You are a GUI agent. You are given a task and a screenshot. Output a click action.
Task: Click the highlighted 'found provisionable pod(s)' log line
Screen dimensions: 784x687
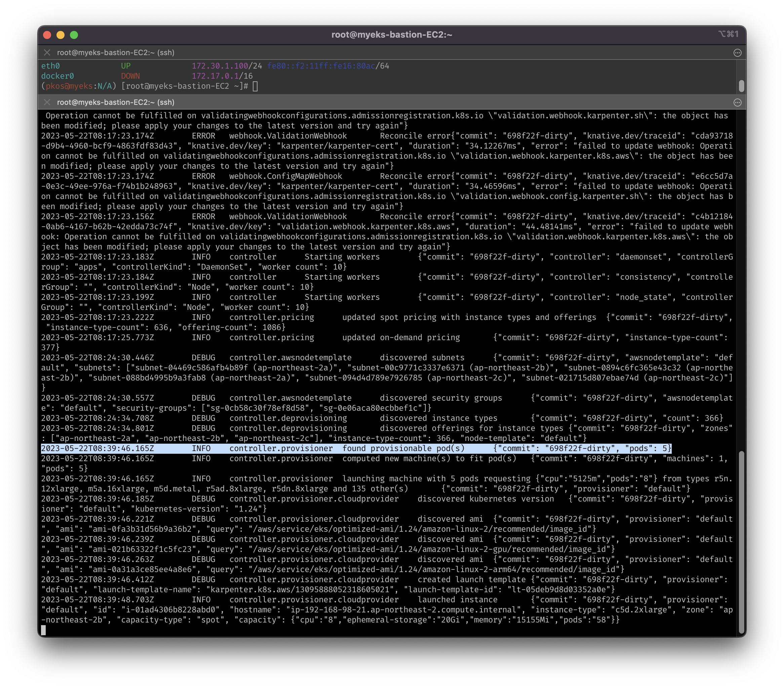pos(356,448)
